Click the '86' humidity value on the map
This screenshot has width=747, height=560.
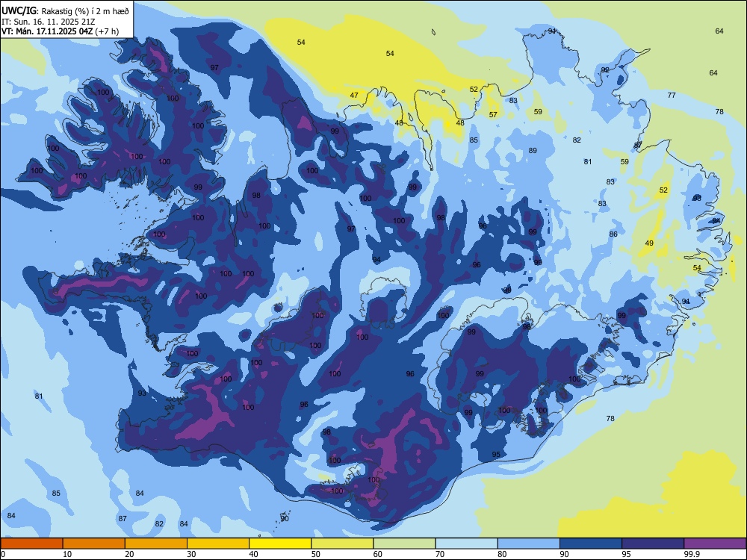pos(613,234)
